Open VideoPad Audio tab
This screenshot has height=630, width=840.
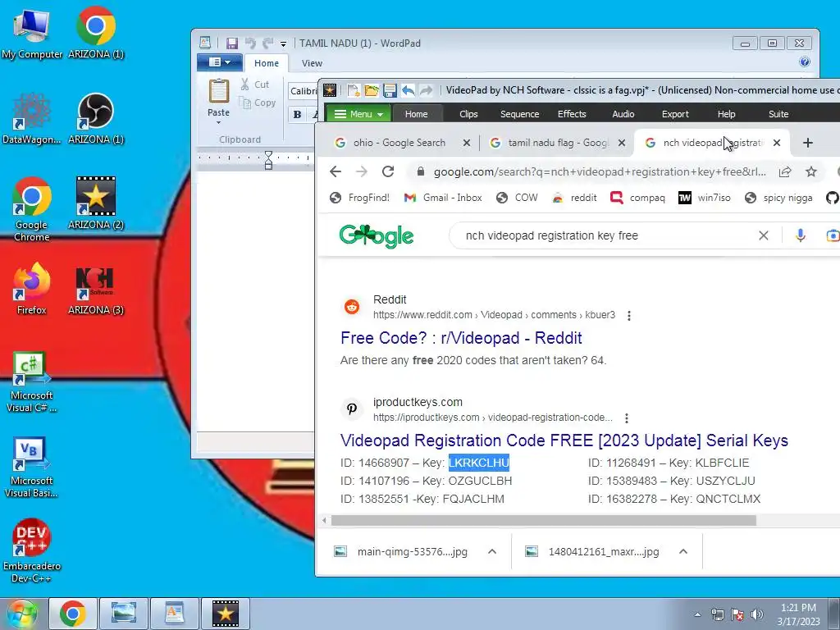(x=623, y=114)
